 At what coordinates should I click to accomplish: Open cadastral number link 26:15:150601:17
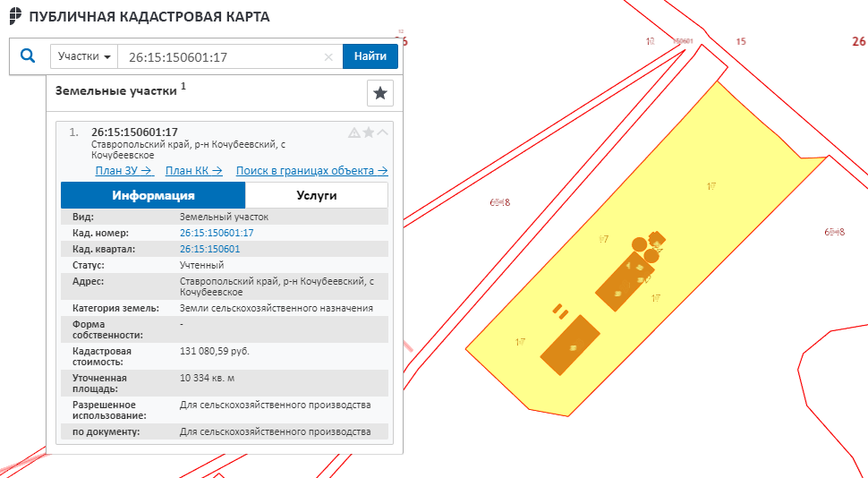coord(217,233)
